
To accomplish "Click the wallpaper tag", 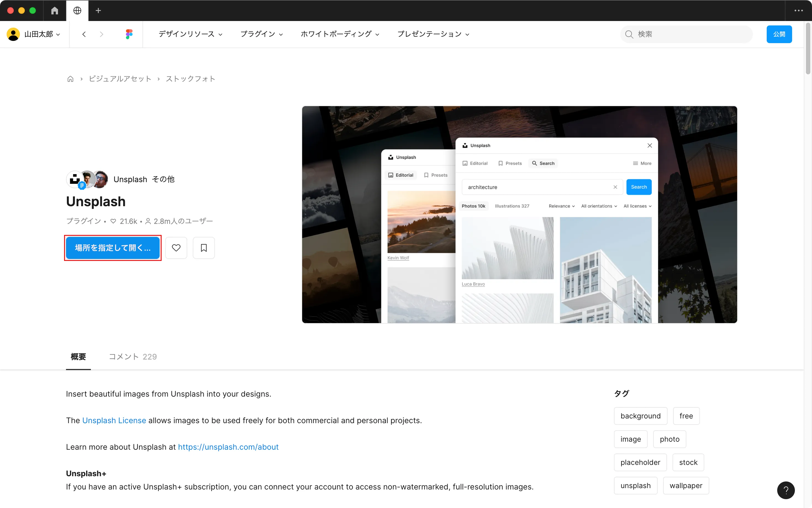I will [x=686, y=486].
